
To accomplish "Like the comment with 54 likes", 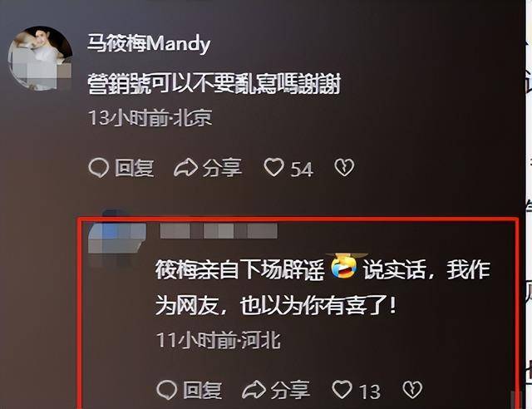I will (274, 167).
